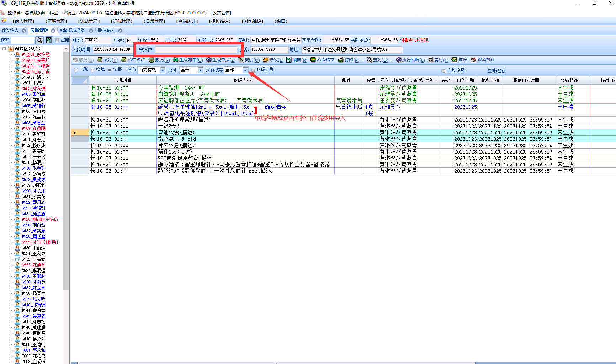Click the 皮试(O) skin test icon
This screenshot has width=616, height=364.
click(x=241, y=60)
